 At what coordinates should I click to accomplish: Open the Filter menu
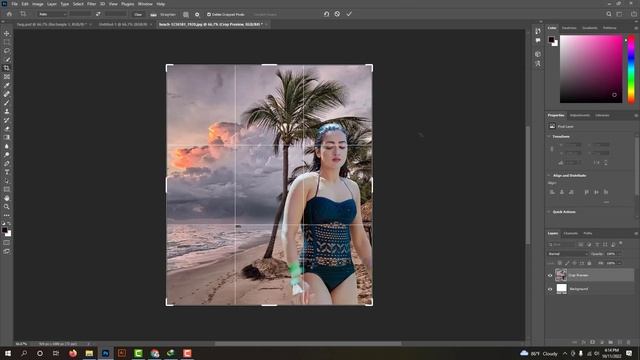[91, 4]
